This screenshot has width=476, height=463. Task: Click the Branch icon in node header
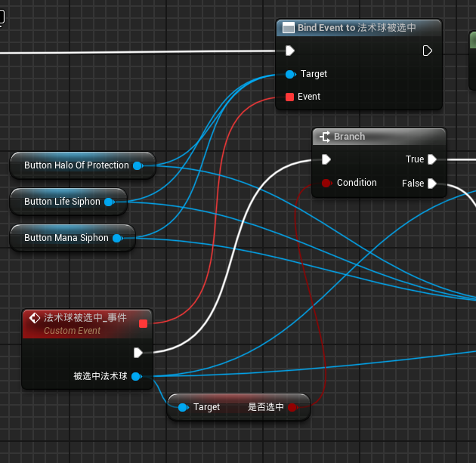[325, 137]
